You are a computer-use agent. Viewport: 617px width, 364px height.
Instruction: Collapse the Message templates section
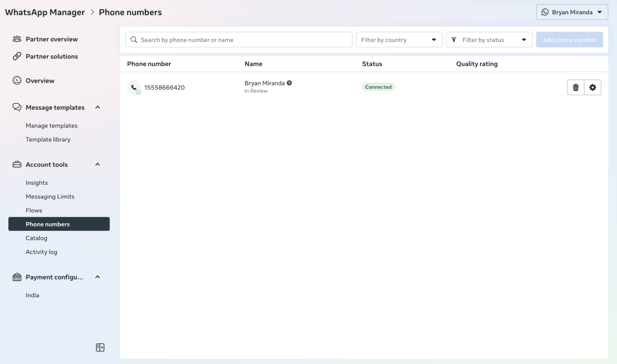pos(98,107)
